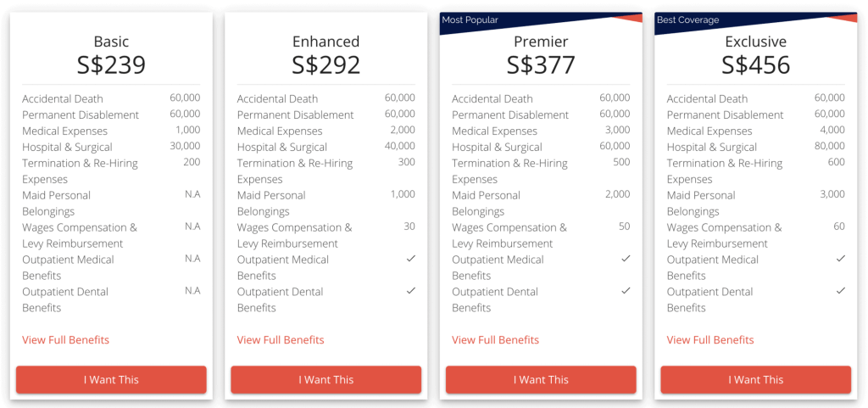Open View Full Benefits for Exclusive plan

coord(710,340)
